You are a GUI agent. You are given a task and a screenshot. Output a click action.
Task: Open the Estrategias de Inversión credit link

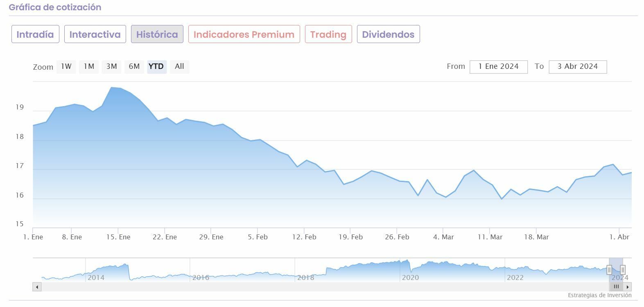tap(599, 295)
